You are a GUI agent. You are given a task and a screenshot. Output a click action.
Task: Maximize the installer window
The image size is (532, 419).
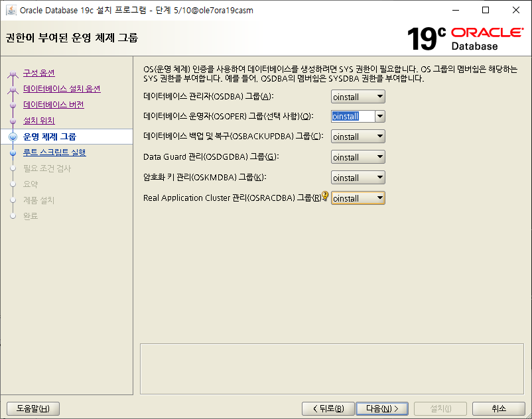click(x=486, y=10)
